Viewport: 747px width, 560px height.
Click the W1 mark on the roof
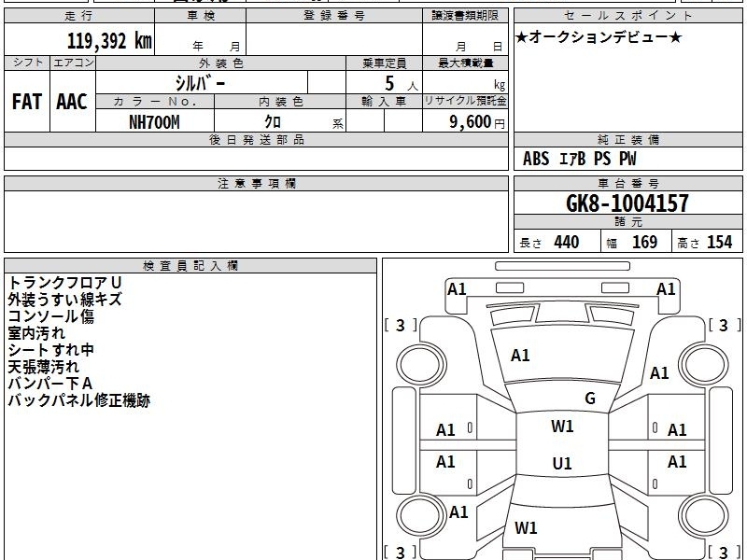click(562, 427)
